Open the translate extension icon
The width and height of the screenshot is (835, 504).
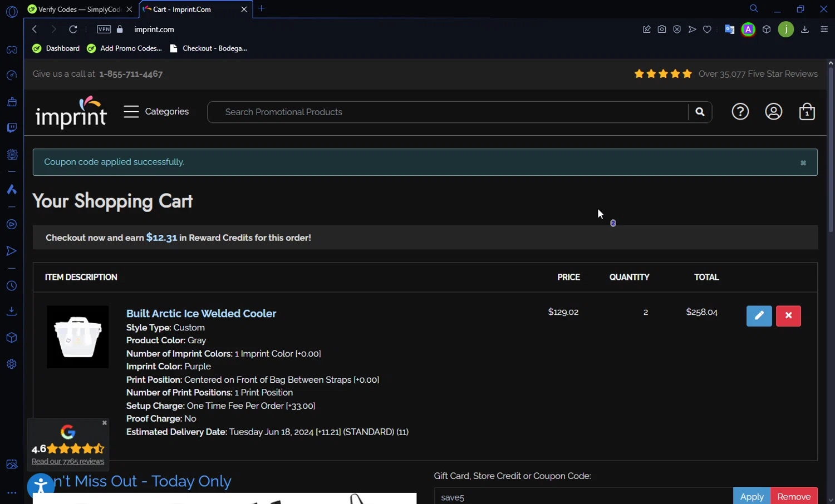(729, 29)
